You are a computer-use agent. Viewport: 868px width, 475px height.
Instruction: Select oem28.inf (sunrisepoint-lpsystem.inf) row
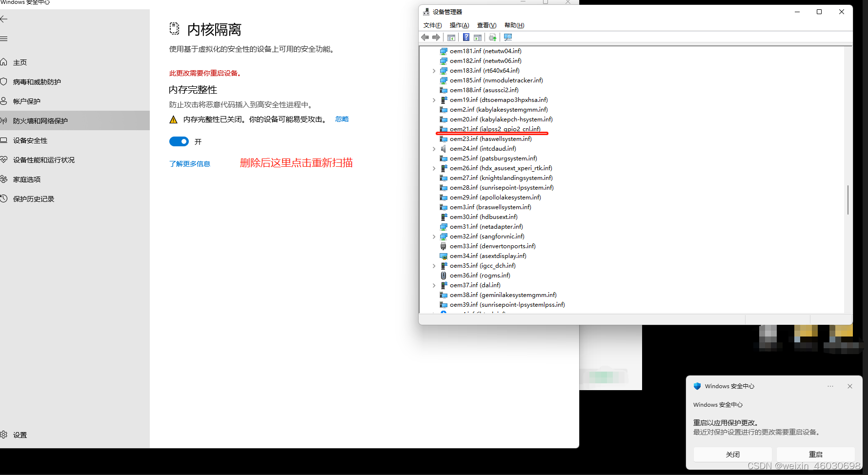(x=497, y=188)
